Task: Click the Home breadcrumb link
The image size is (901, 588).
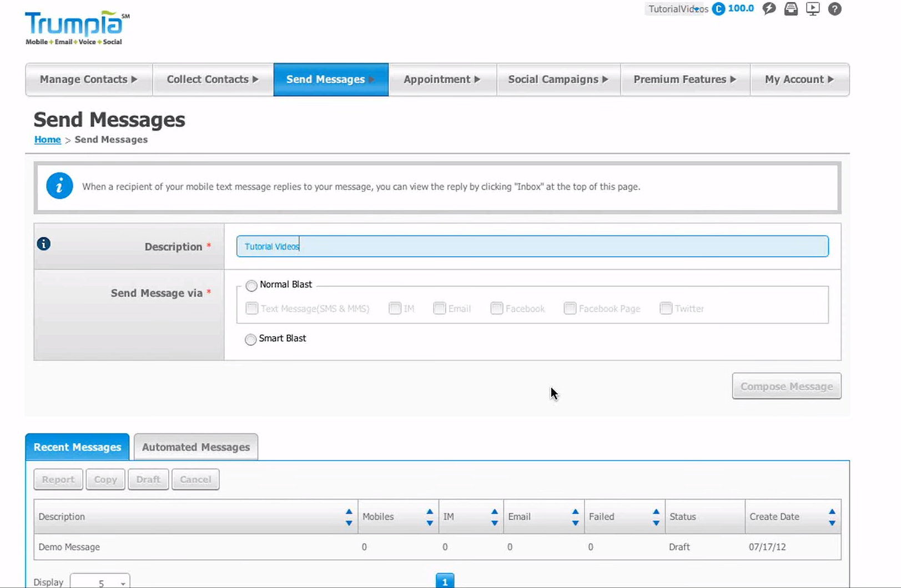Action: point(47,139)
